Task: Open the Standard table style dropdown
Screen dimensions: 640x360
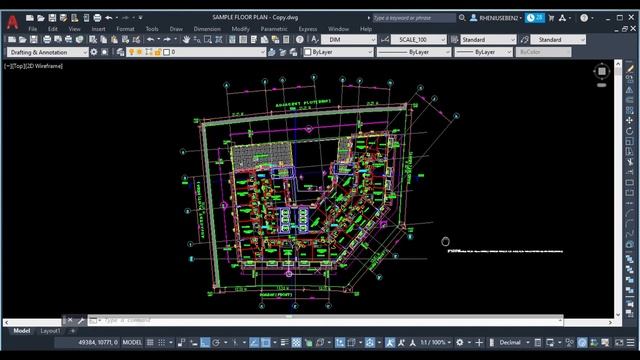Action: tap(489, 40)
